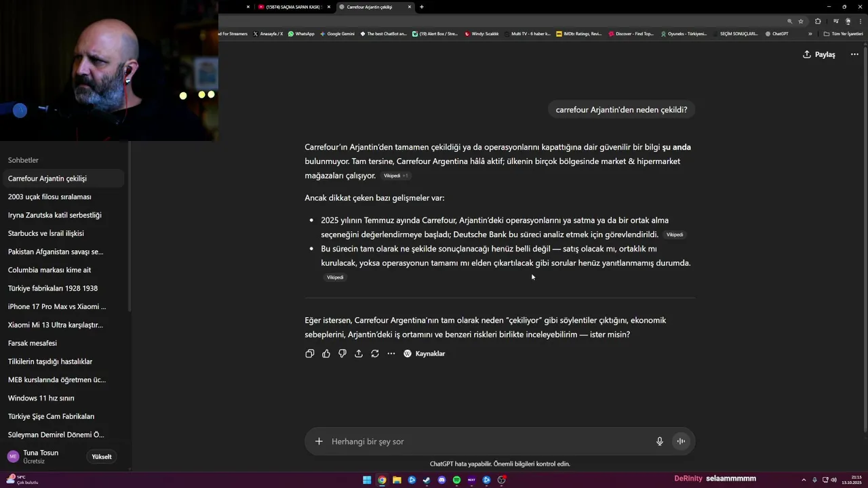Open Google Gemini bookmark
Viewport: 868px width, 488px height.
click(x=337, y=33)
